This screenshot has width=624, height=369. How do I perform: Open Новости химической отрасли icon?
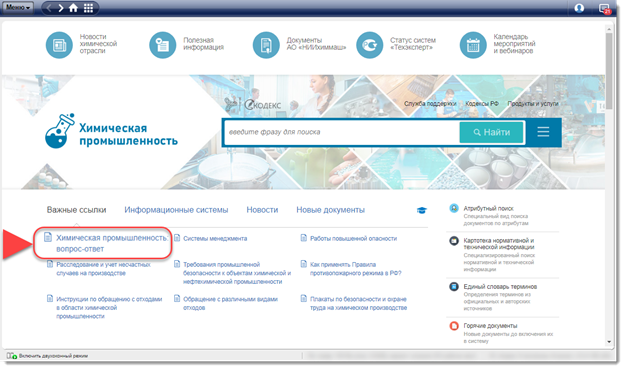59,45
